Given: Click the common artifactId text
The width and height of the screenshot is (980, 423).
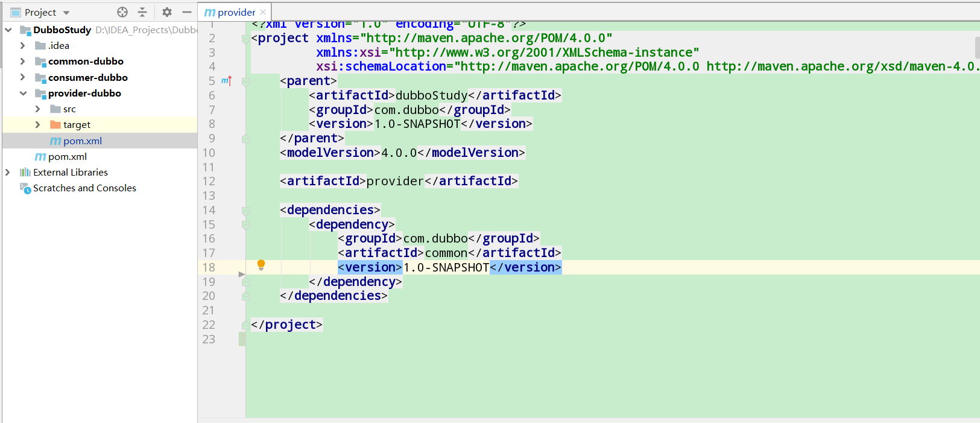Looking at the screenshot, I should [x=446, y=253].
